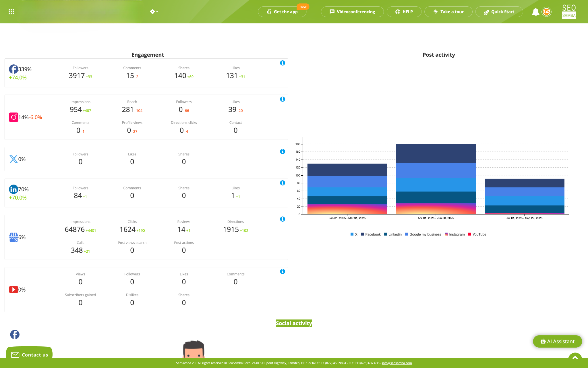Click Facebook engagement info icon
The image size is (588, 368).
(x=283, y=63)
